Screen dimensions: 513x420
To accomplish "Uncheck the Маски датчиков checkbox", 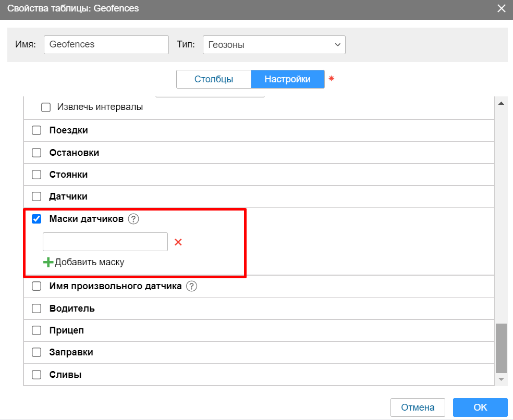I will (x=36, y=219).
